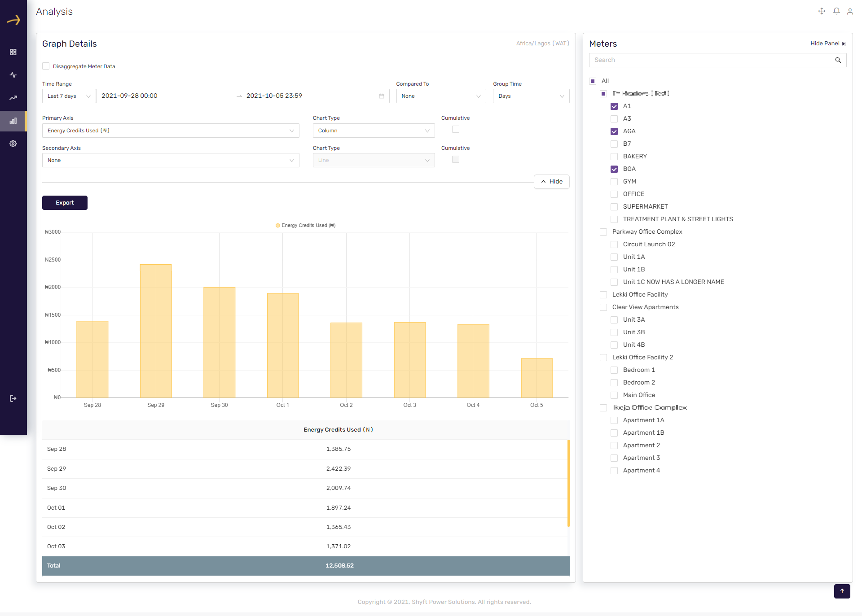Click the scroll-to-top arrow button
862x616 pixels.
[842, 591]
